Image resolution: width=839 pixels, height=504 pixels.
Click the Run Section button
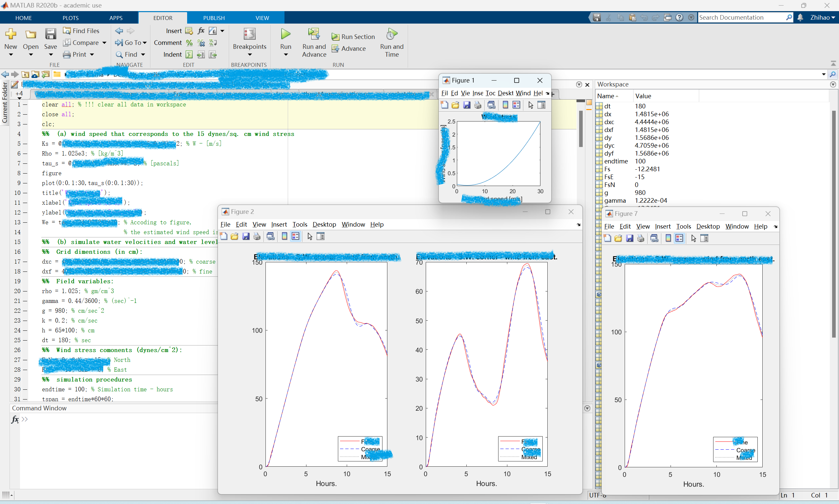pos(353,37)
